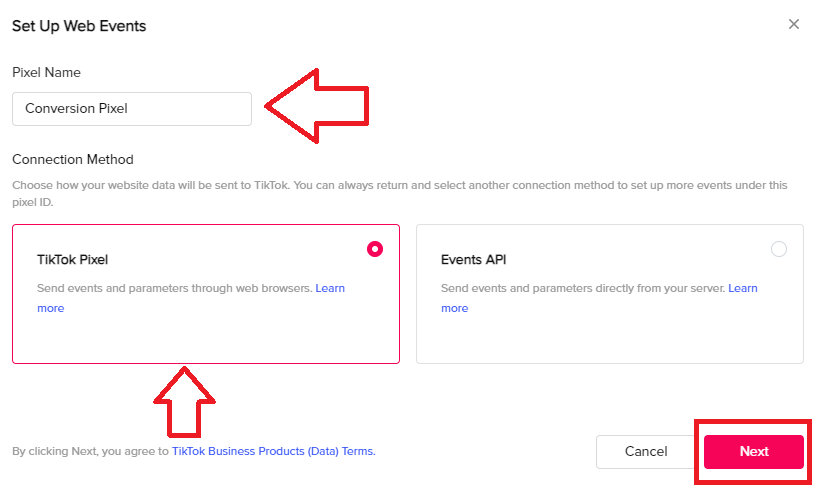
Task: Close the Set Up Web Events dialog
Action: coord(793,24)
